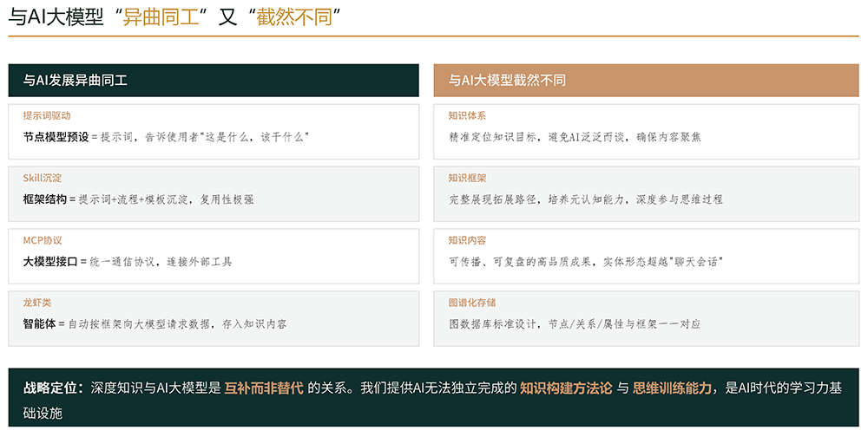This screenshot has width=868, height=437.
Task: Click description 自动按框架向大模型请求数据
Action: click(139, 324)
